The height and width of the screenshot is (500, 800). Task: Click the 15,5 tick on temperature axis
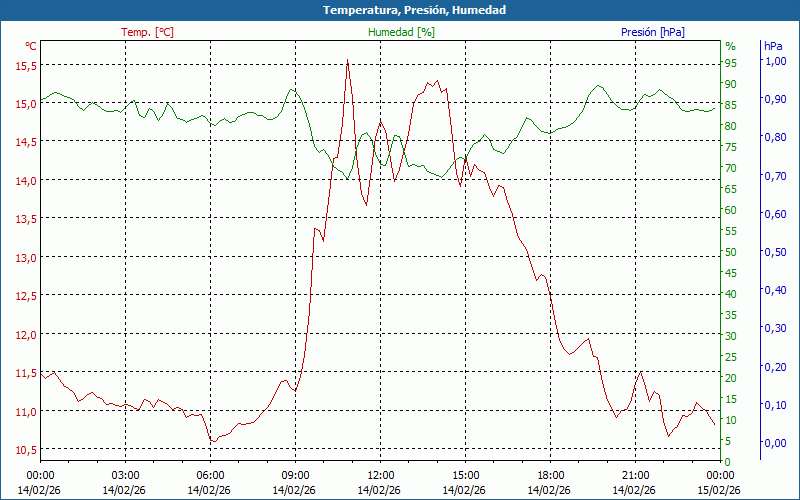coord(26,65)
